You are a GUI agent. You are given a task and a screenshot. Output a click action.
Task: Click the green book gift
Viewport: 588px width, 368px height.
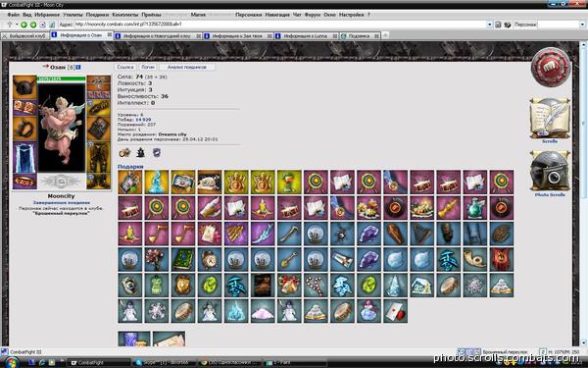183,259
